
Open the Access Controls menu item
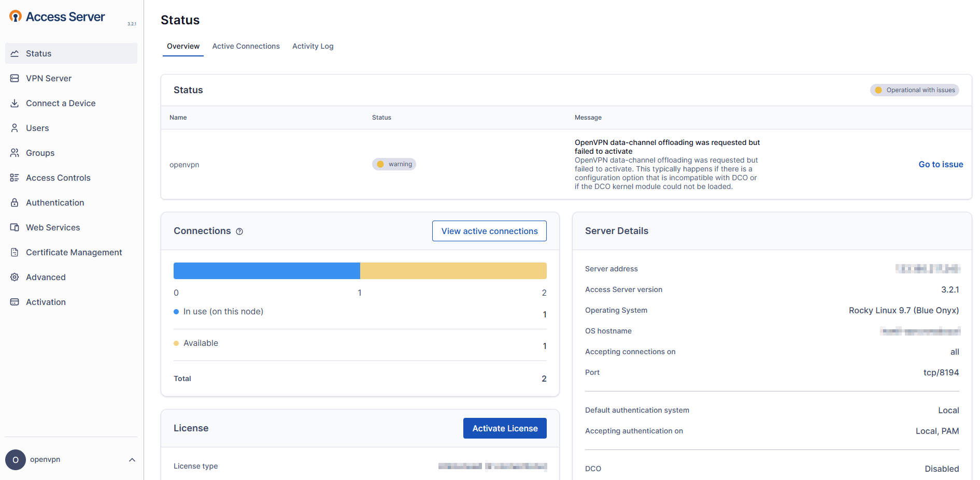(x=71, y=178)
